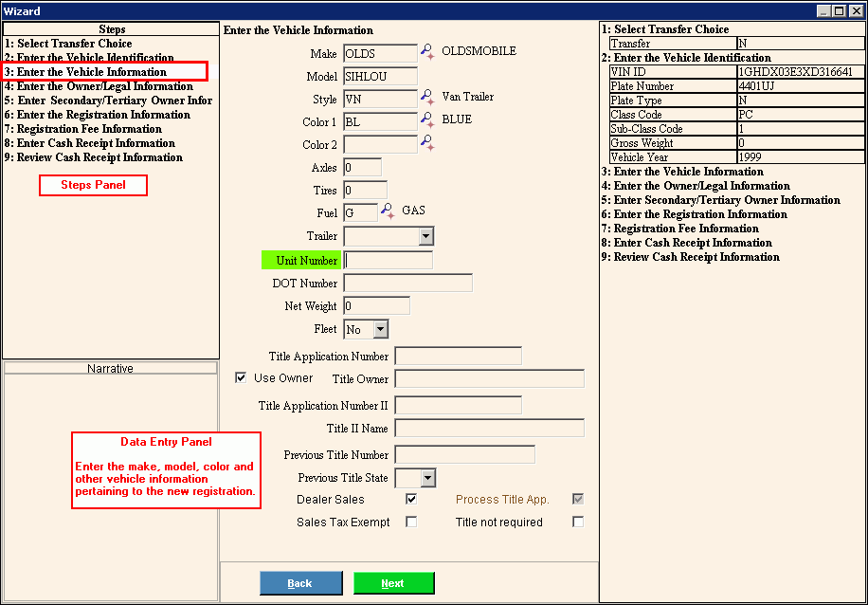Focus the Make field containing OLDS
Viewport: 868px width, 605px height.
coord(380,54)
